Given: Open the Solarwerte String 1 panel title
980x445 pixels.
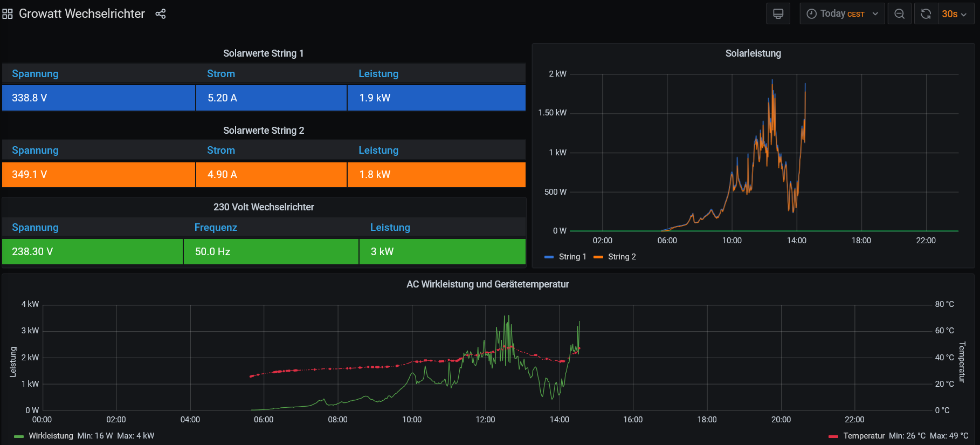Looking at the screenshot, I should 264,53.
